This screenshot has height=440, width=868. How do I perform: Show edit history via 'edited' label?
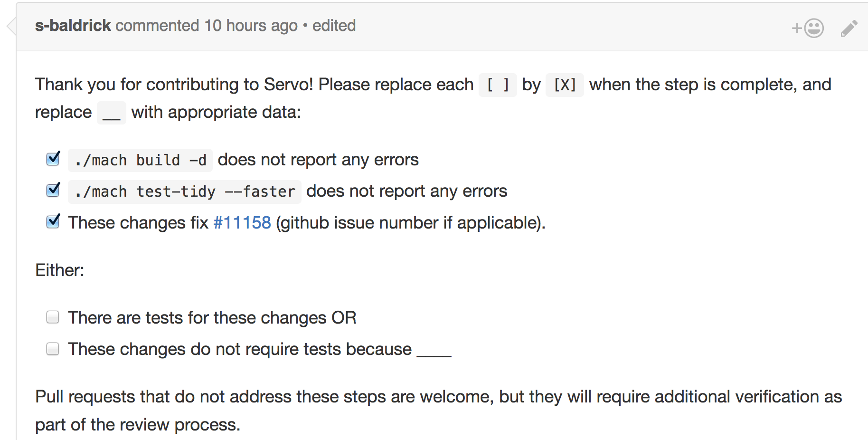click(334, 26)
